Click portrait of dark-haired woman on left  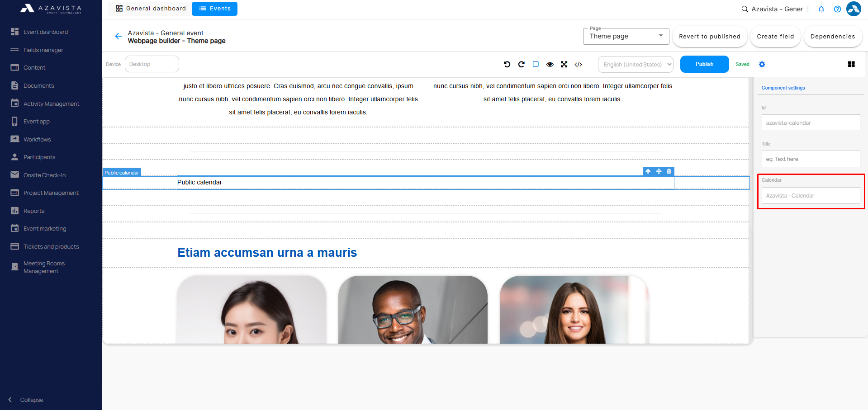251,310
